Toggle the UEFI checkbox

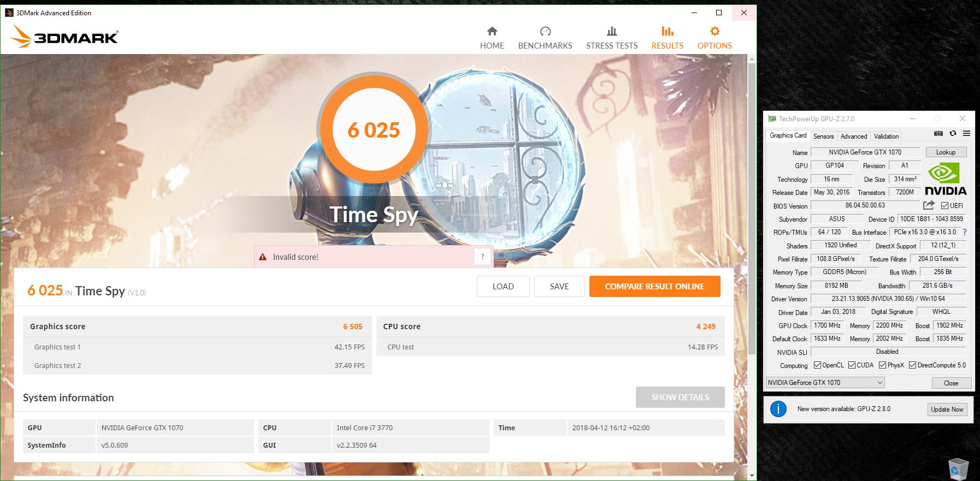(x=944, y=206)
